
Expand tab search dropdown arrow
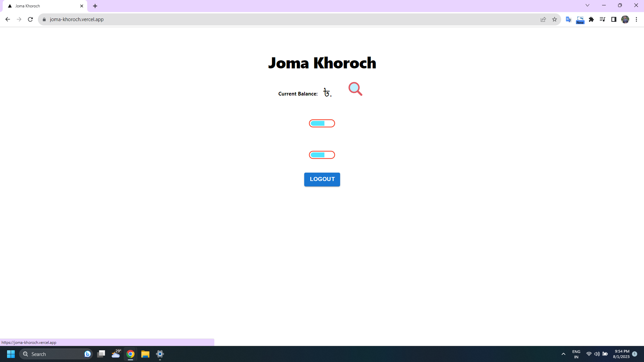pos(587,5)
